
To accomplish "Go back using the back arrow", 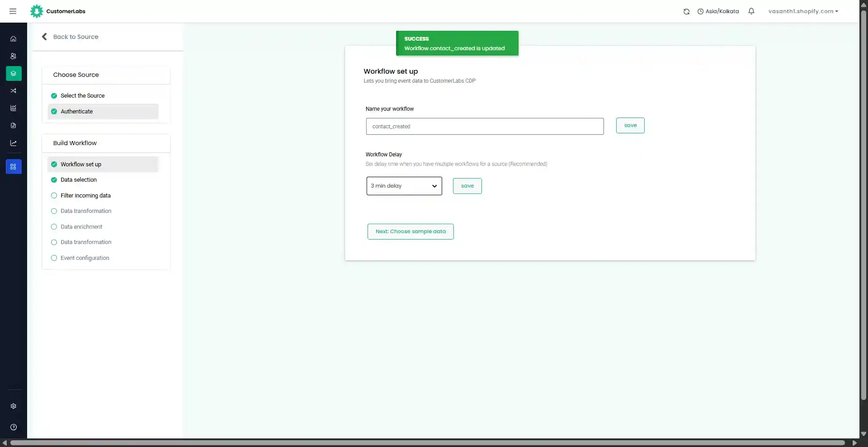I will coord(44,37).
